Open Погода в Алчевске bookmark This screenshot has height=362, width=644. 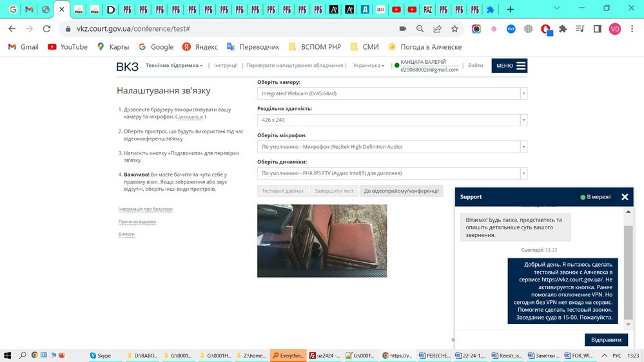(x=425, y=47)
